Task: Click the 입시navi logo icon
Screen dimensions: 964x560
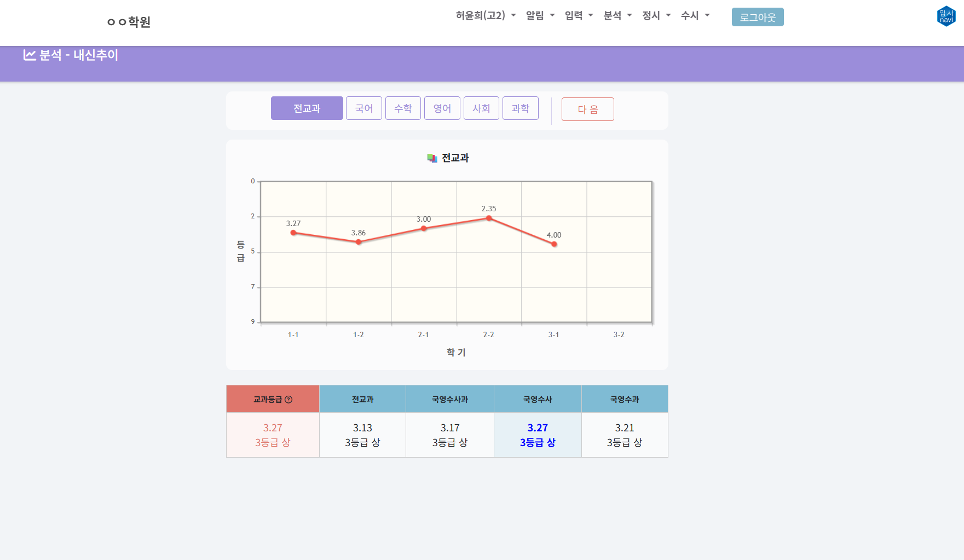Action: 946,16
